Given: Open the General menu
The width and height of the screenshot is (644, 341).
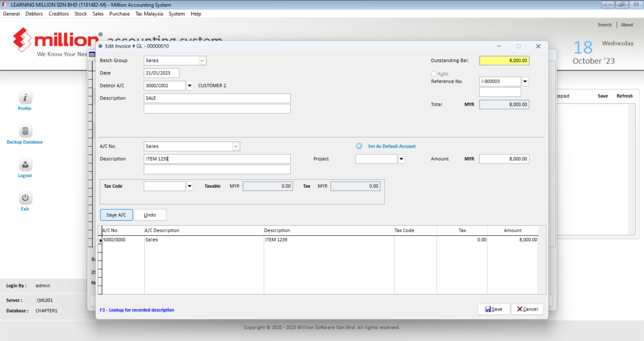Looking at the screenshot, I should pyautogui.click(x=11, y=14).
